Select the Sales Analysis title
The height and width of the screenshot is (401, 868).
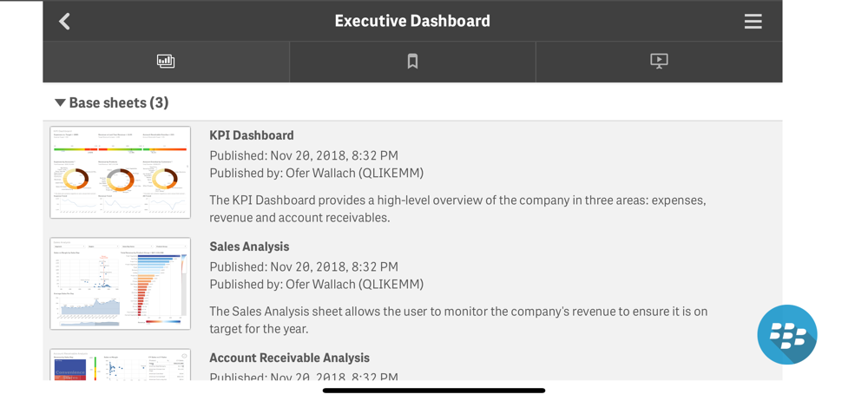(249, 247)
